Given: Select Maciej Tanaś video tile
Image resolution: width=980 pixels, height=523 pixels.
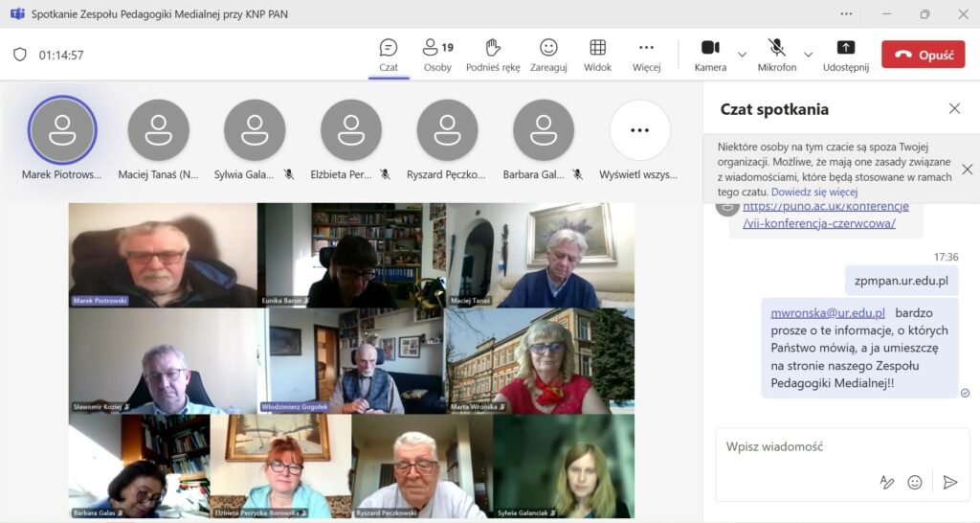Looking at the screenshot, I should pyautogui.click(x=540, y=255).
